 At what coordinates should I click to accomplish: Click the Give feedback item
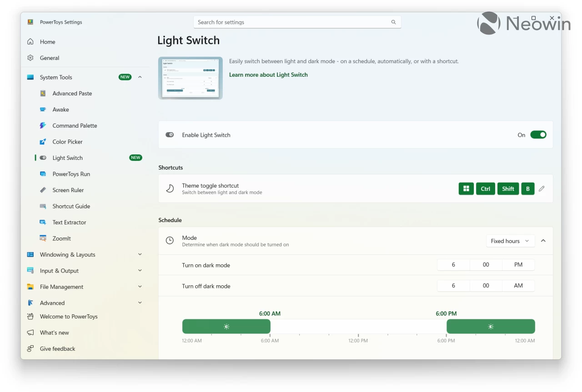(x=57, y=349)
